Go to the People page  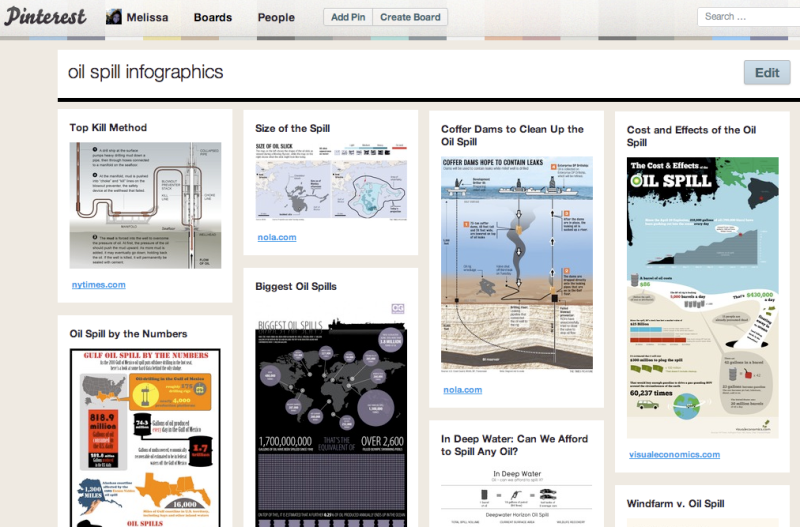pos(276,17)
